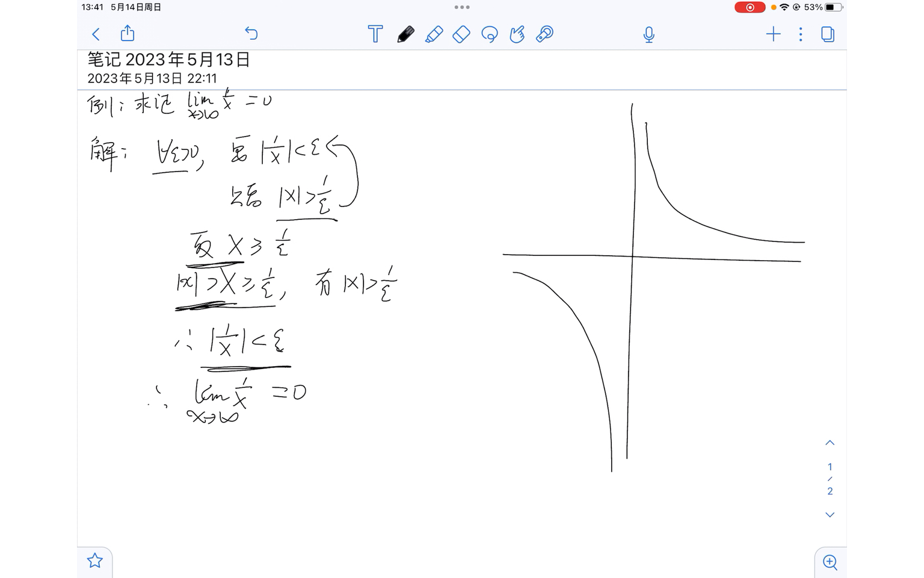Open the search tool
Viewport: 924px width, 578px height.
tap(545, 34)
